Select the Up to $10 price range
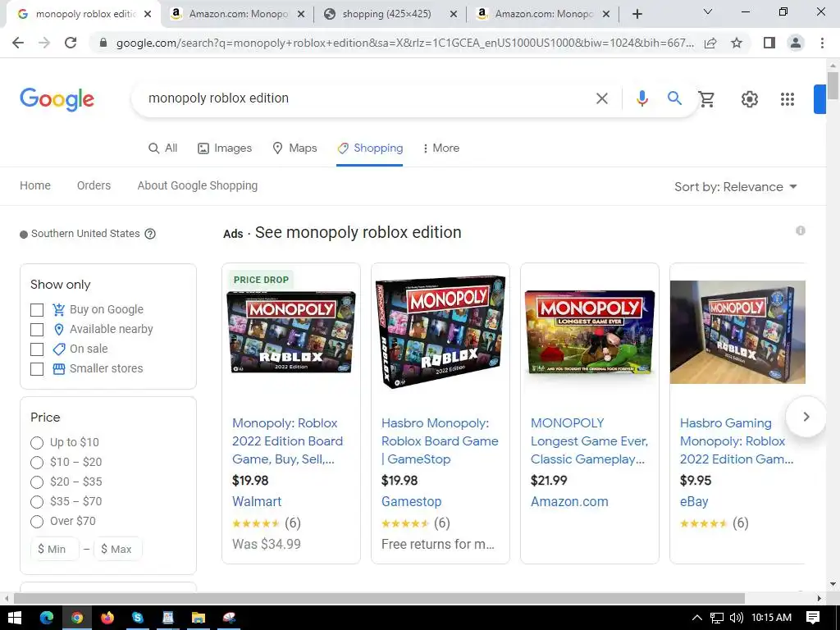This screenshot has width=840, height=630. (x=37, y=442)
